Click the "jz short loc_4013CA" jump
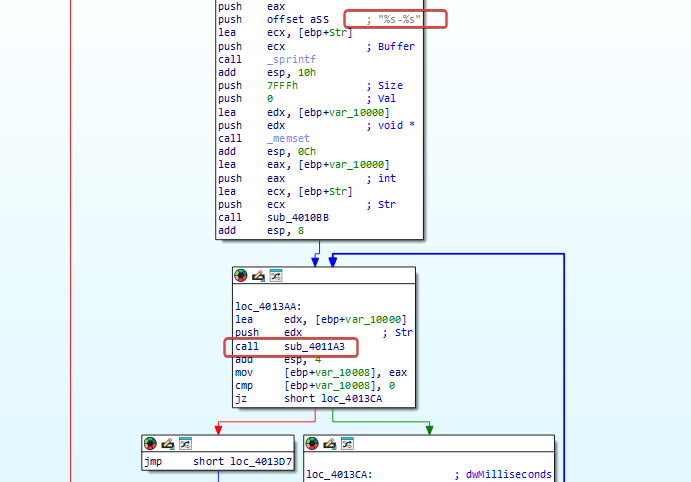The height and width of the screenshot is (482, 691). click(308, 398)
